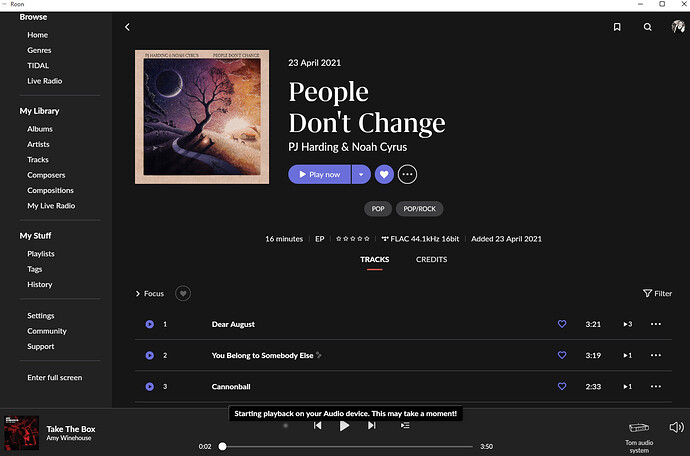Click the search magnifier icon
This screenshot has width=690, height=456.
[647, 27]
